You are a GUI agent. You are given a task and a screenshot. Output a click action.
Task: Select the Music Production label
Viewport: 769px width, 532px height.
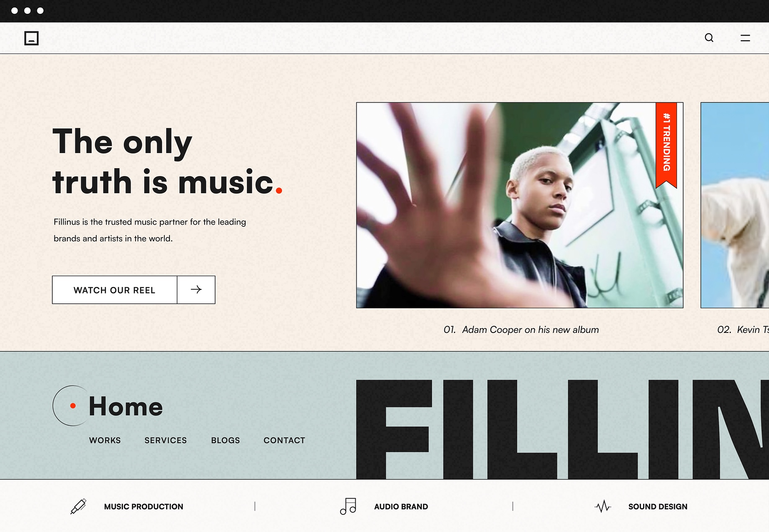[x=144, y=506]
